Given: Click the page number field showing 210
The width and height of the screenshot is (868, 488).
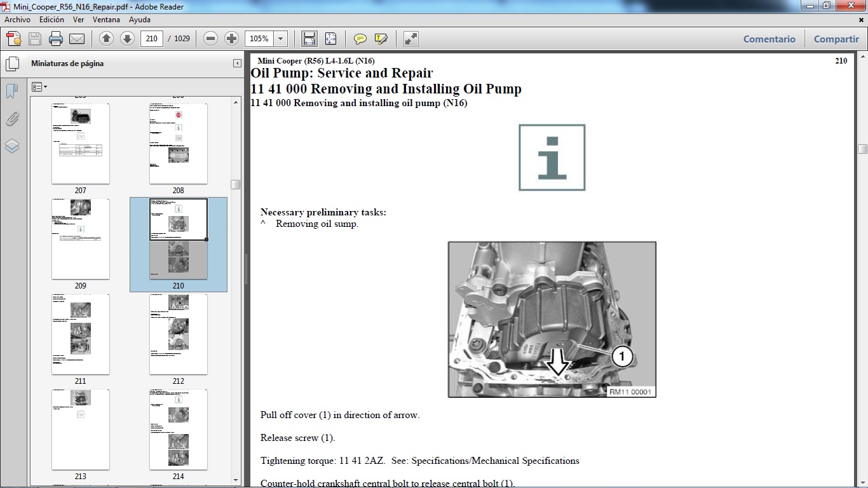Looking at the screenshot, I should [x=152, y=39].
